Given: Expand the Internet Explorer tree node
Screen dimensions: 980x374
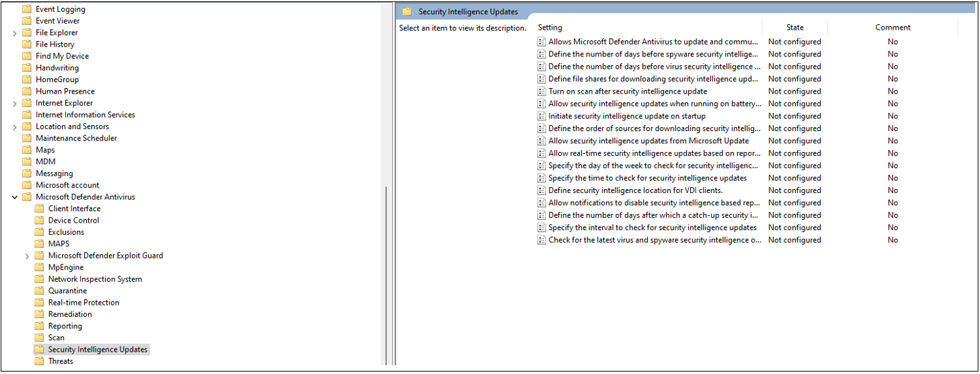Looking at the screenshot, I should (x=15, y=104).
